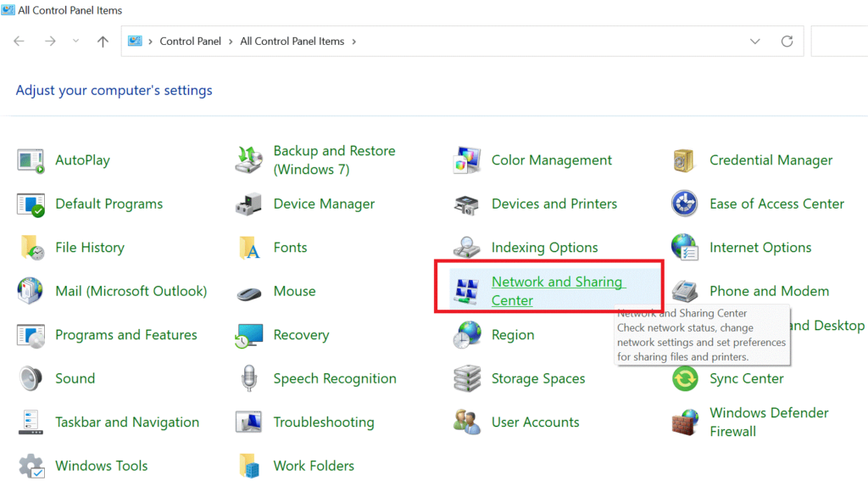Open the User Accounts link
The width and height of the screenshot is (868, 481).
[536, 422]
